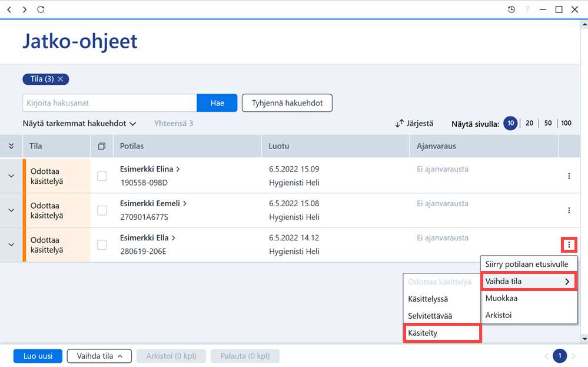The image size is (588, 367).
Task: Remove the Tila (3) filter chip
Action: click(x=61, y=79)
